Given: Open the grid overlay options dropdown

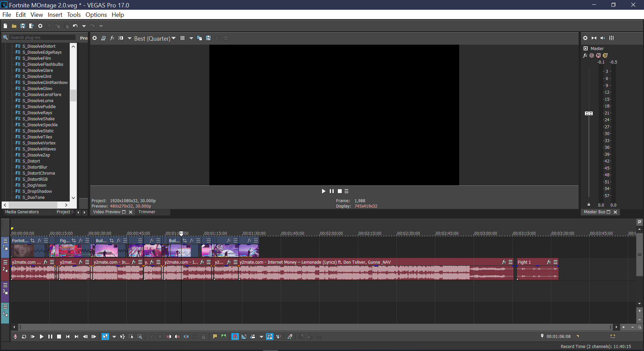Looking at the screenshot, I should 191,38.
